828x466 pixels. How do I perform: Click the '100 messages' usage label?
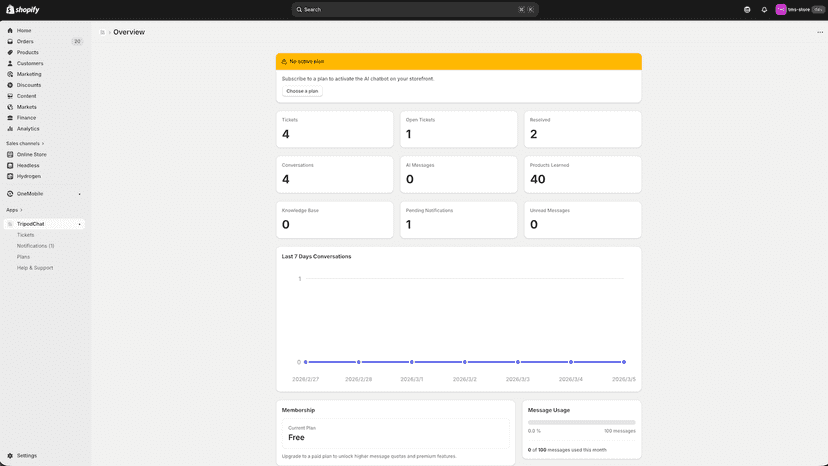[x=620, y=431]
